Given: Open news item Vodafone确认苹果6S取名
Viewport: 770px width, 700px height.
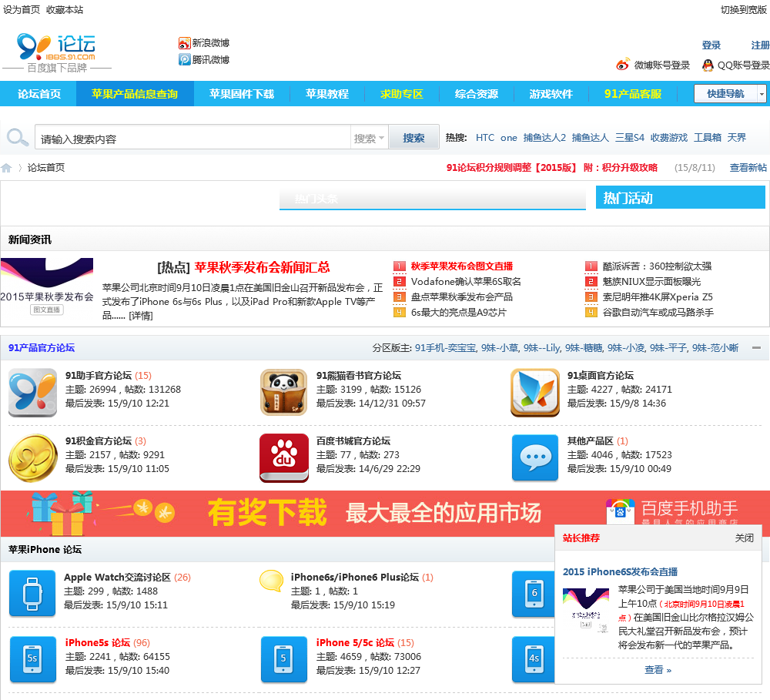Looking at the screenshot, I should coord(466,282).
